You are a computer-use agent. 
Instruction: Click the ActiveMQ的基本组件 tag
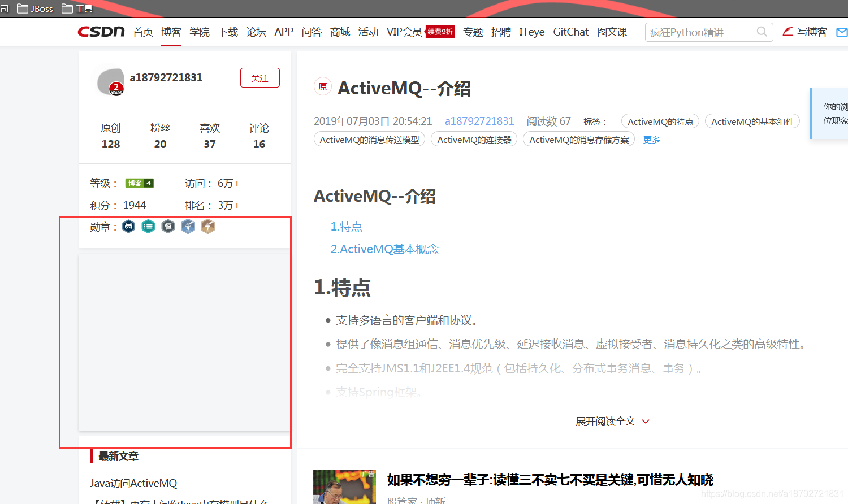[752, 121]
